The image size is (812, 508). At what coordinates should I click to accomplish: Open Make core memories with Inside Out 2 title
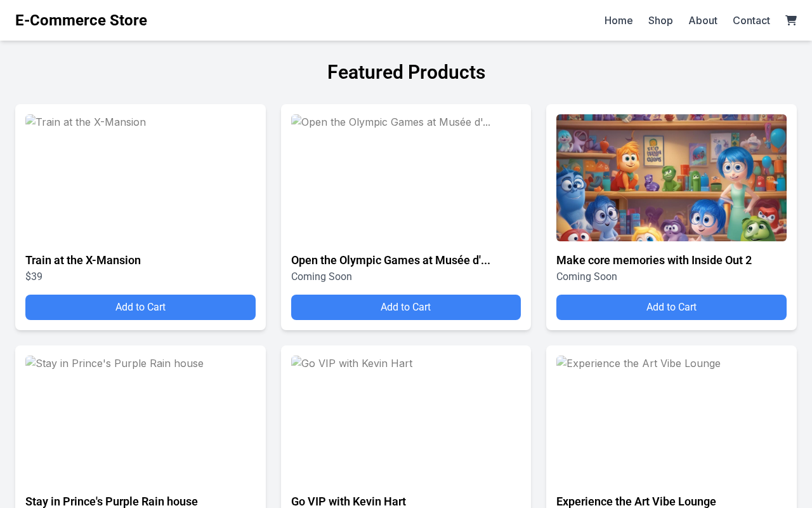pyautogui.click(x=654, y=260)
